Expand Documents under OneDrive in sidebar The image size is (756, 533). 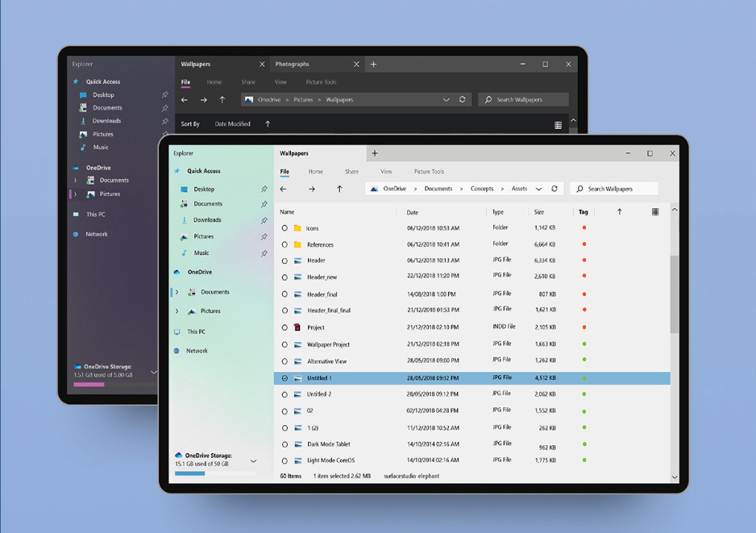tap(177, 292)
